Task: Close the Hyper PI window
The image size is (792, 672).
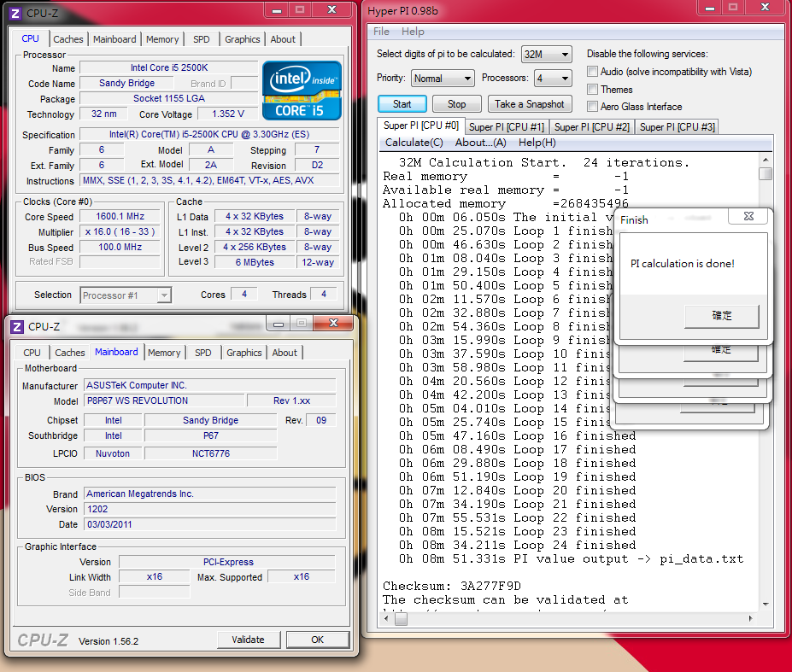Action: pyautogui.click(x=766, y=8)
